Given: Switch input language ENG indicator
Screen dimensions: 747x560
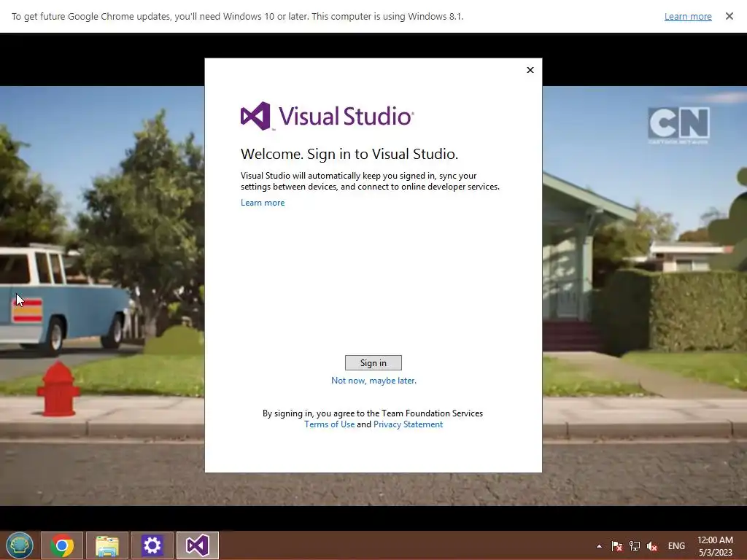Looking at the screenshot, I should [676, 546].
